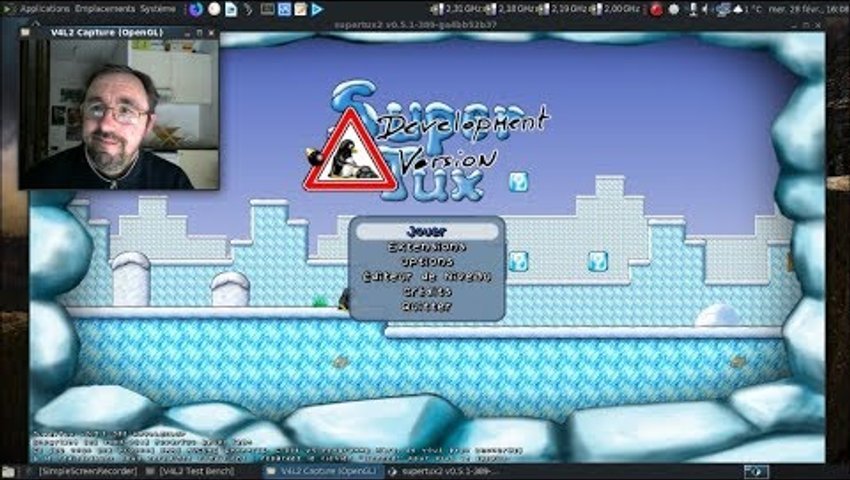The width and height of the screenshot is (850, 480).
Task: Click the date and time clock
Action: point(811,9)
